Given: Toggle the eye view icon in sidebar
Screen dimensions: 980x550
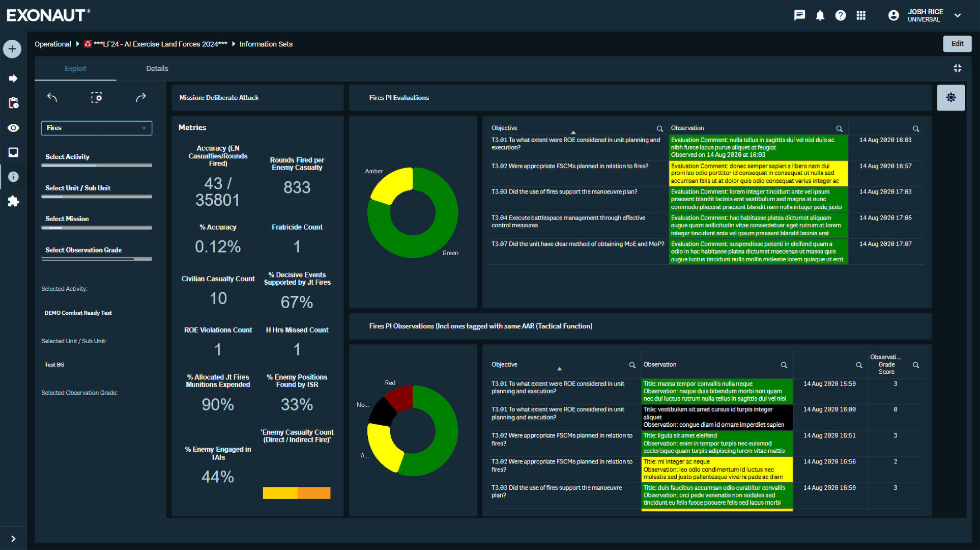Looking at the screenshot, I should coord(13,128).
